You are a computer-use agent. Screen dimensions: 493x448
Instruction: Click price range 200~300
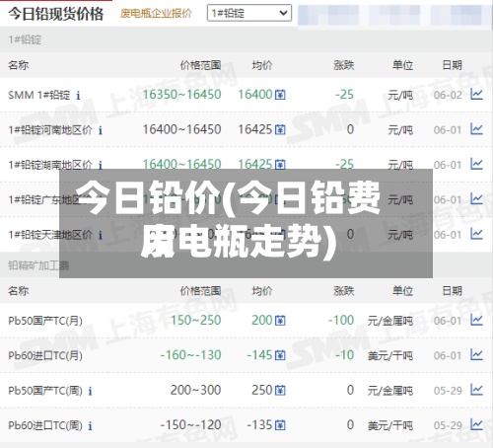click(195, 390)
